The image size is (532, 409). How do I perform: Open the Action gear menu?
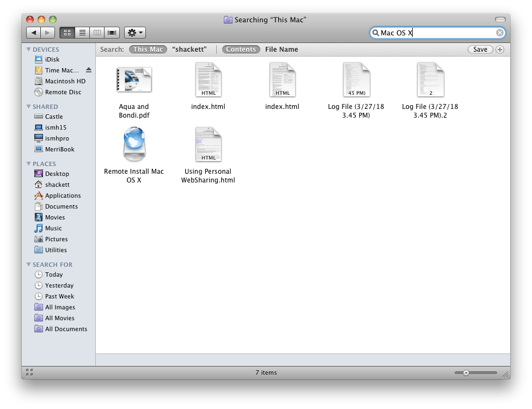click(x=135, y=33)
